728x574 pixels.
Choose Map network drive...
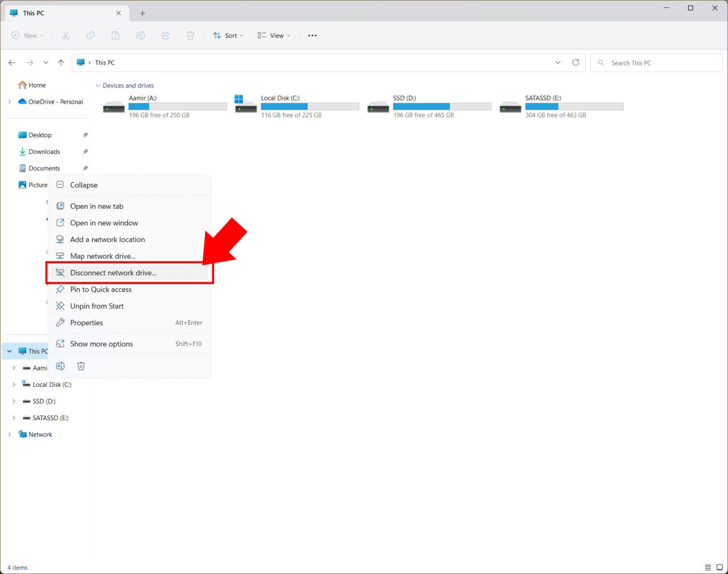click(x=129, y=256)
